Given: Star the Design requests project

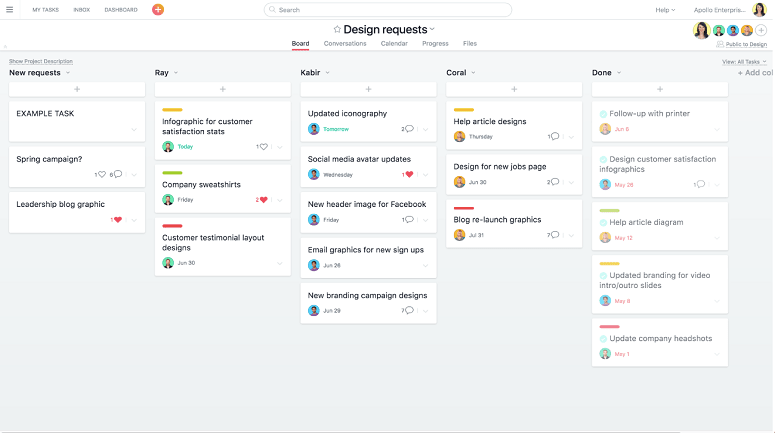Looking at the screenshot, I should click(337, 30).
